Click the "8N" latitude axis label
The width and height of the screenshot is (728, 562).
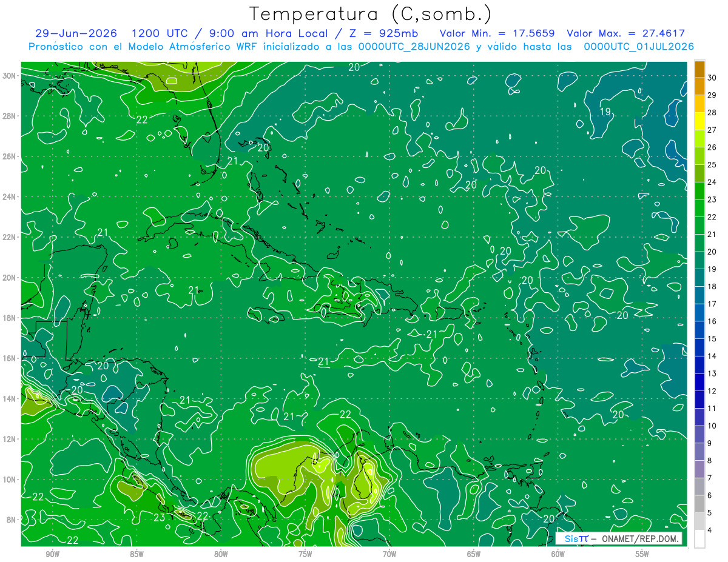12,520
